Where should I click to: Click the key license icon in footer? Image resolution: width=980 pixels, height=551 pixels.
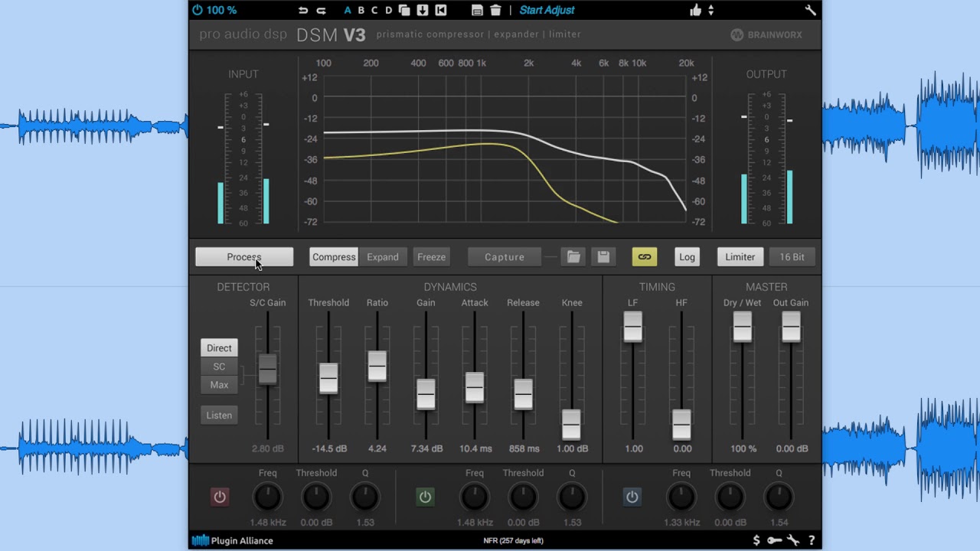pyautogui.click(x=775, y=540)
